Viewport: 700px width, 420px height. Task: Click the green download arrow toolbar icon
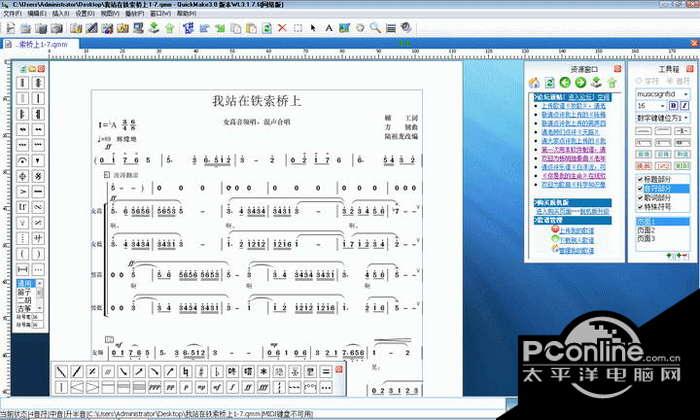(154, 28)
